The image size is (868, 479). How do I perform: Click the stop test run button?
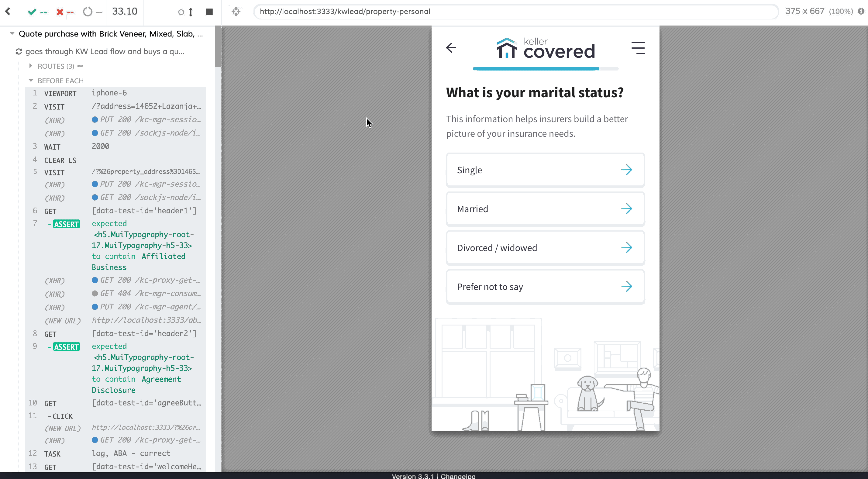click(x=209, y=12)
